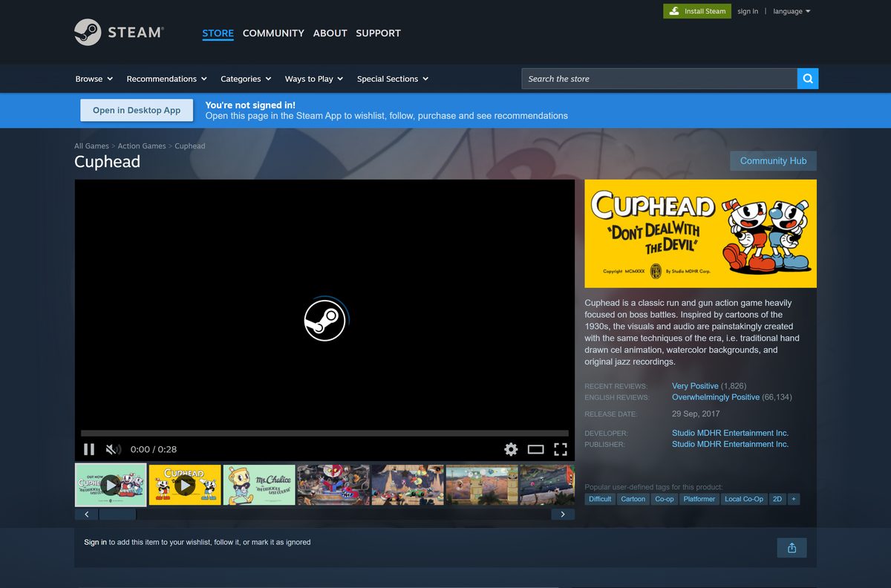Click the Search the store field
Viewport: 891px width, 588px height.
(x=659, y=79)
